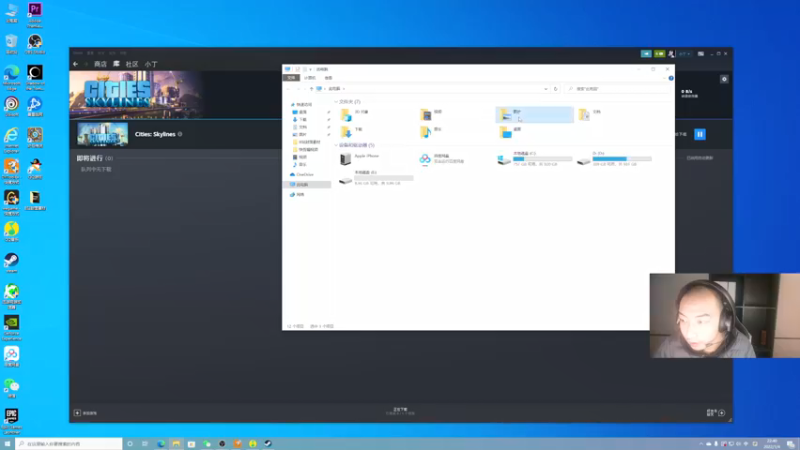Select OneDrive in the Explorer sidebar

tap(302, 174)
